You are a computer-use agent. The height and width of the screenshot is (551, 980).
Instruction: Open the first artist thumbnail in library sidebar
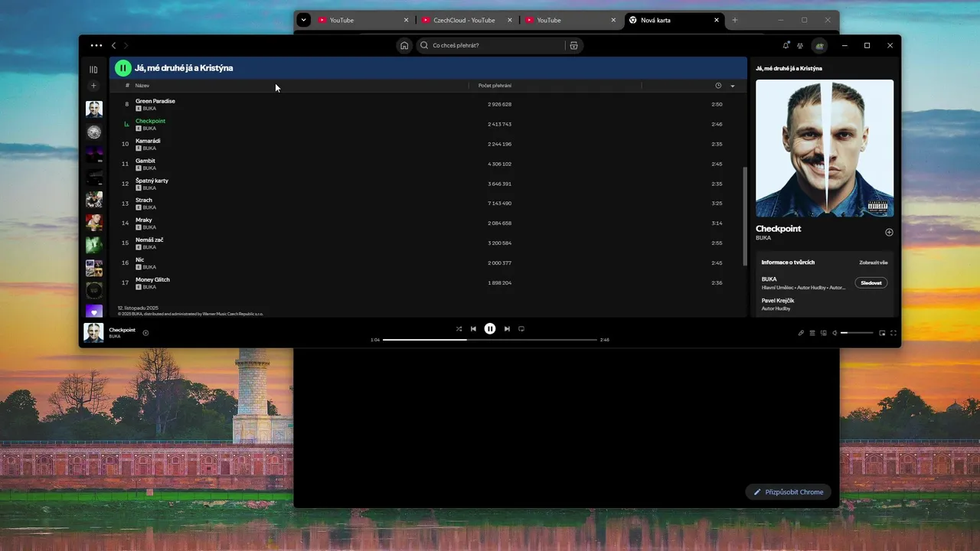93,109
